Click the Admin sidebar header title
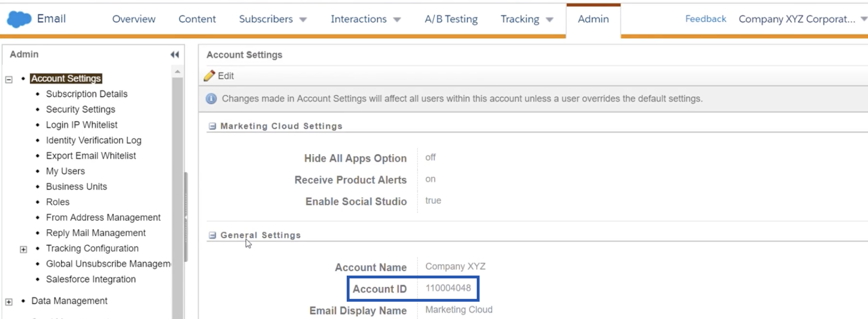 tap(24, 54)
